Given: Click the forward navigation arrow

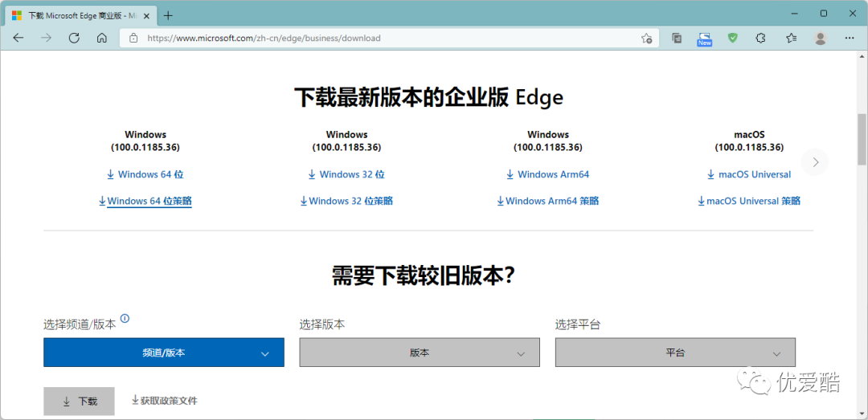Looking at the screenshot, I should [x=47, y=39].
